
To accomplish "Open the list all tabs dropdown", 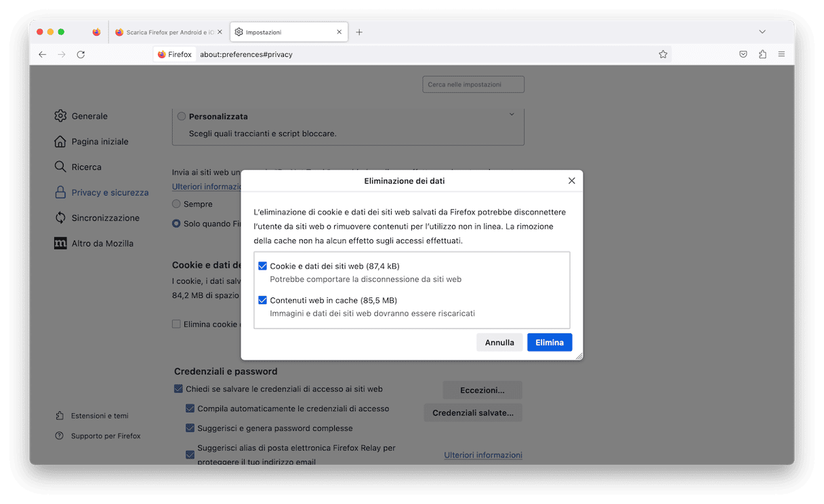I will [x=762, y=32].
